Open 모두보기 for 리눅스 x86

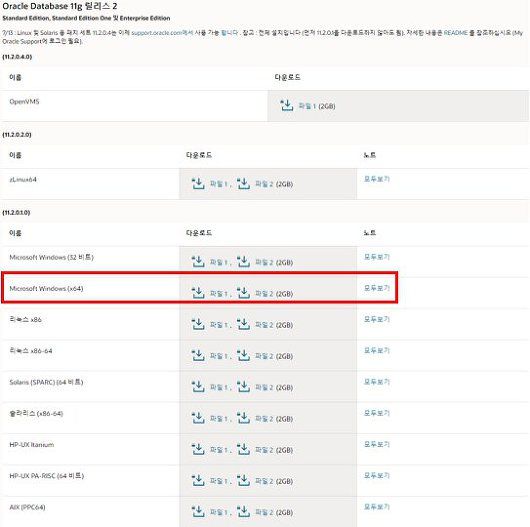tap(377, 319)
